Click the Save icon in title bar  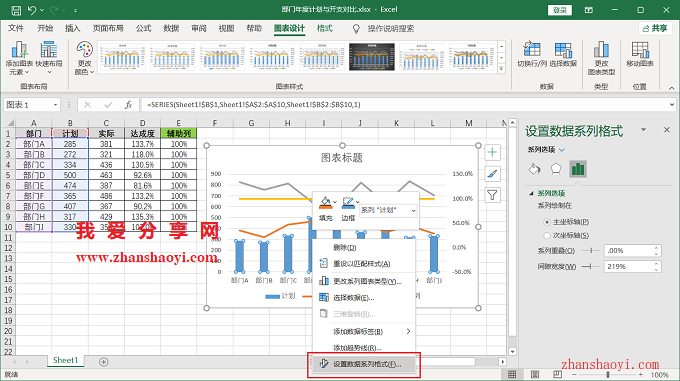[x=16, y=10]
